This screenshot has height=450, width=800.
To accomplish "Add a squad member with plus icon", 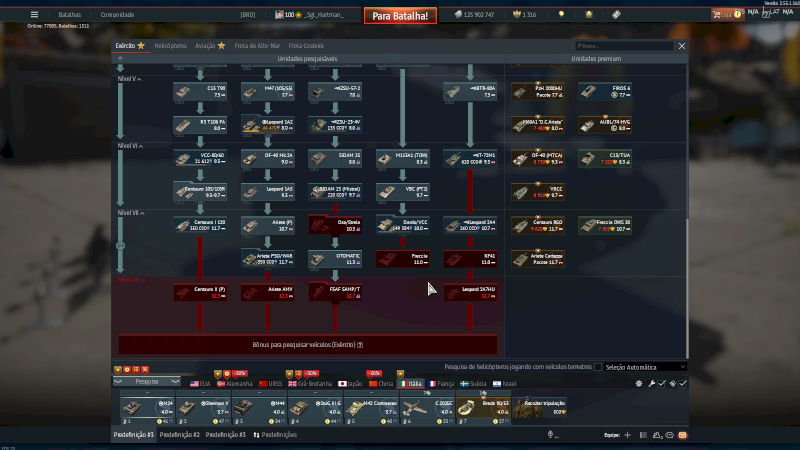I will pyautogui.click(x=628, y=435).
